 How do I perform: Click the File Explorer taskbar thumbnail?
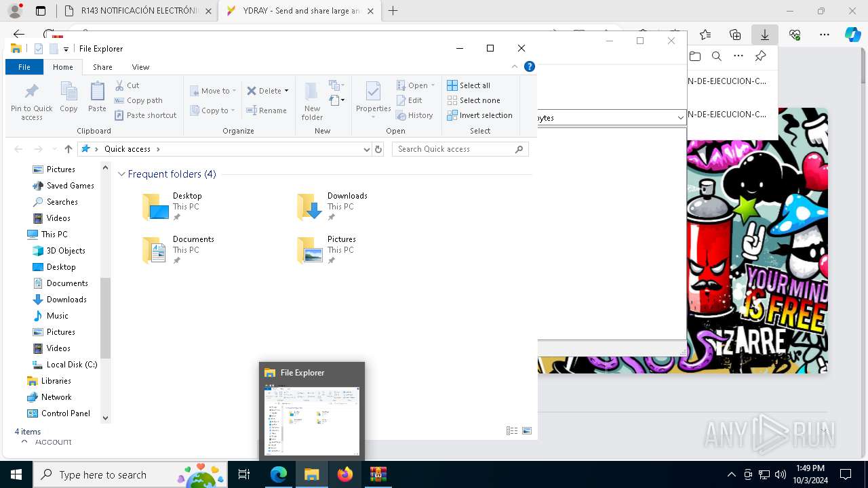[312, 411]
